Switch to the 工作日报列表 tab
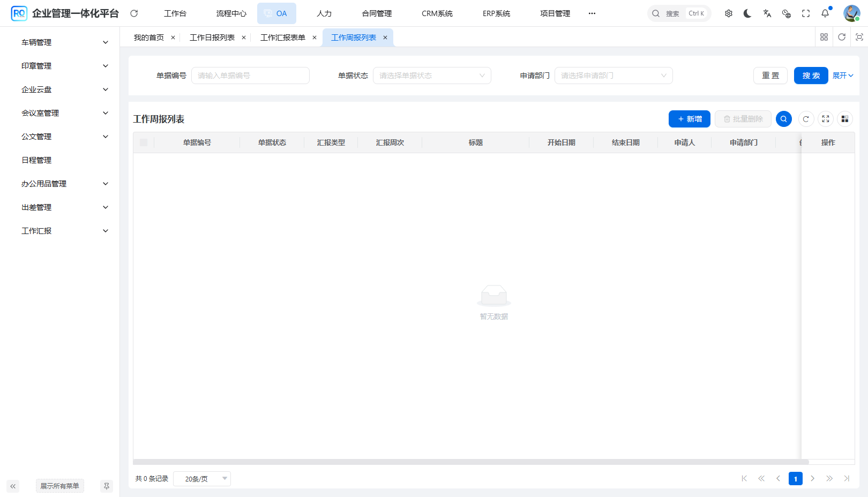868x497 pixels. pyautogui.click(x=212, y=37)
